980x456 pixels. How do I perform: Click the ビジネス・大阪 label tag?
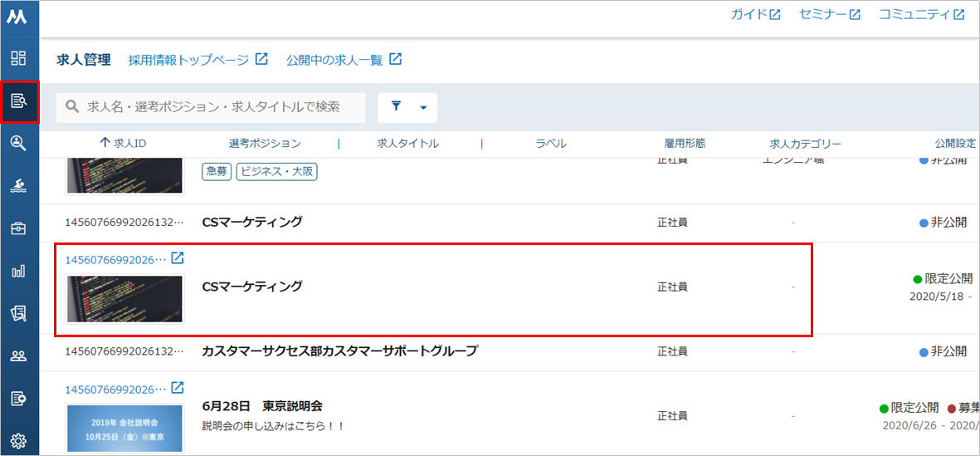277,173
